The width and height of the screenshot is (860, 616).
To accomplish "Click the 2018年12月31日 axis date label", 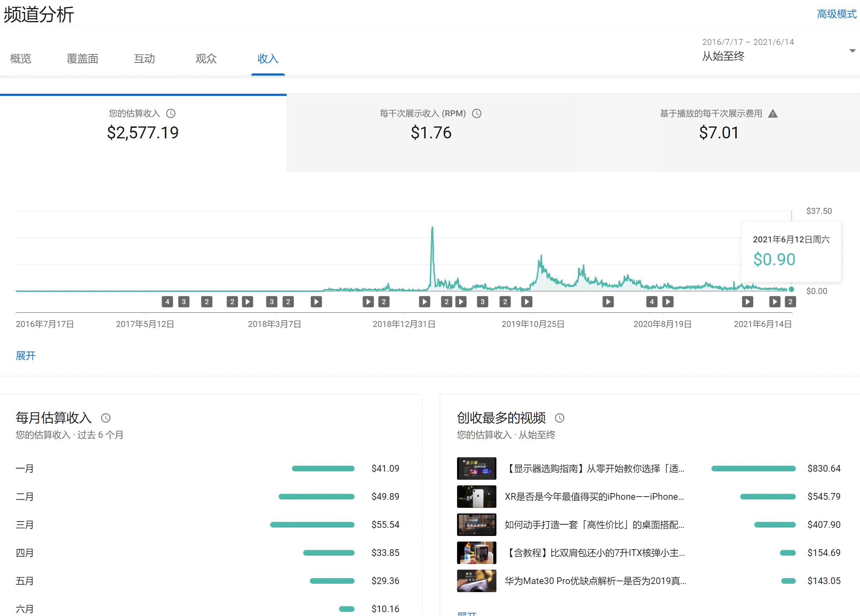I will pos(404,324).
